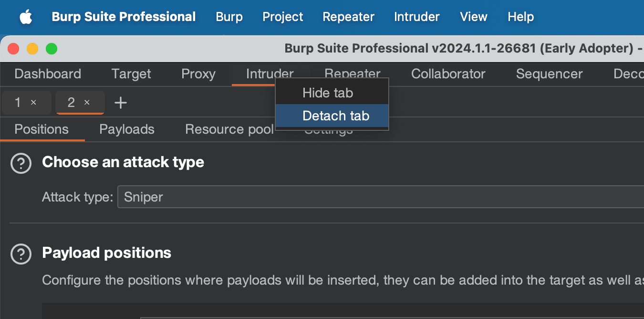Select Detach tab in context menu
Screen dimensions: 644x319
[x=336, y=116]
